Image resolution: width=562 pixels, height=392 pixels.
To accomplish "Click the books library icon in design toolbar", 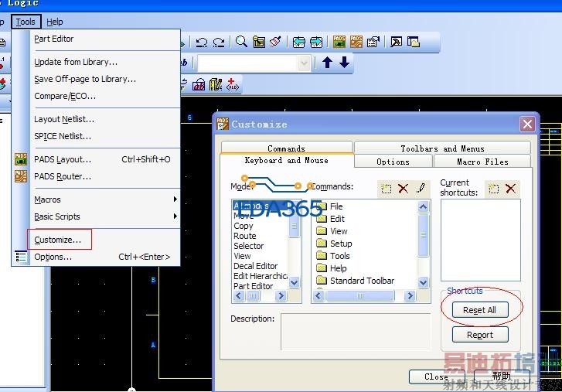I will (x=216, y=84).
